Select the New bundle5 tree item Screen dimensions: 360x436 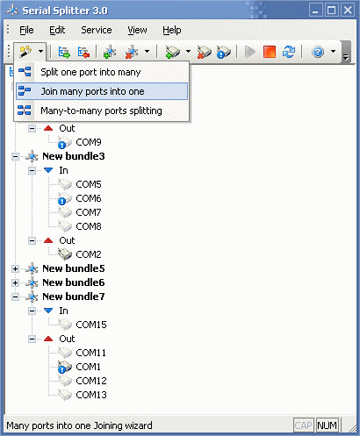74,268
